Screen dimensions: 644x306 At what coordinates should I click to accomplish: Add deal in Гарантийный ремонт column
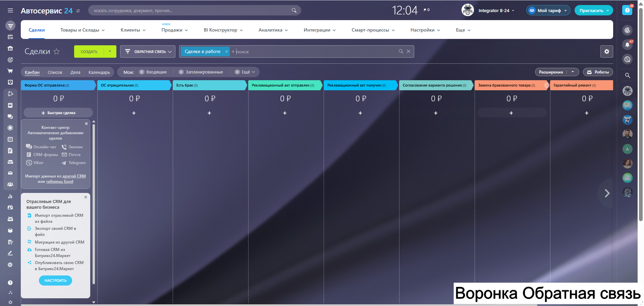pyautogui.click(x=587, y=113)
